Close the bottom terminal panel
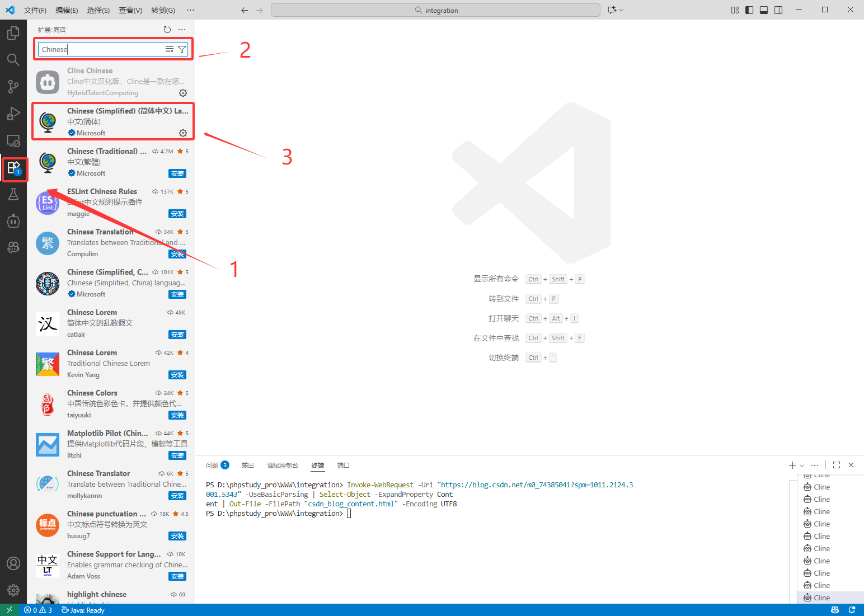The height and width of the screenshot is (616, 864). 851,465
